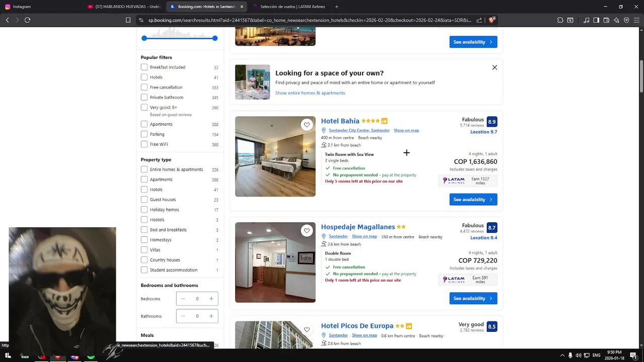Image resolution: width=644 pixels, height=362 pixels.
Task: Click Show entire homes & apartments link
Action: [310, 93]
